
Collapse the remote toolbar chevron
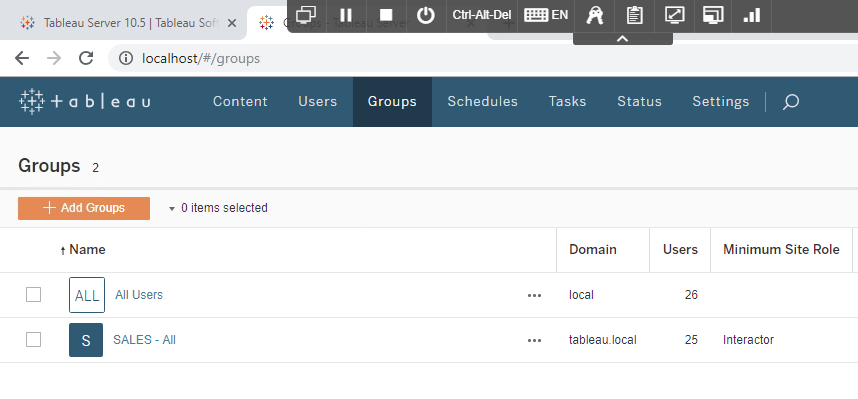click(x=623, y=38)
